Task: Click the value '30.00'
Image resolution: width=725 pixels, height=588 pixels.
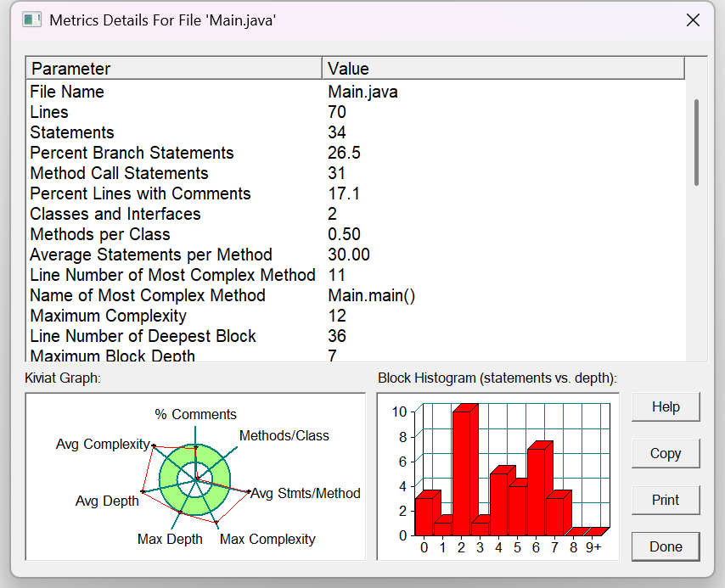Action: pyautogui.click(x=349, y=255)
